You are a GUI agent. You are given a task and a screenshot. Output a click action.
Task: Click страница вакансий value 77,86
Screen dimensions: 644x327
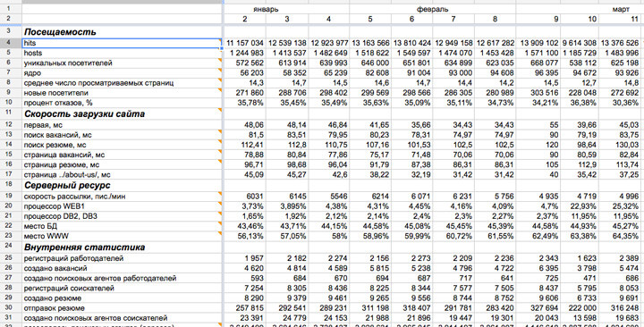328,155
